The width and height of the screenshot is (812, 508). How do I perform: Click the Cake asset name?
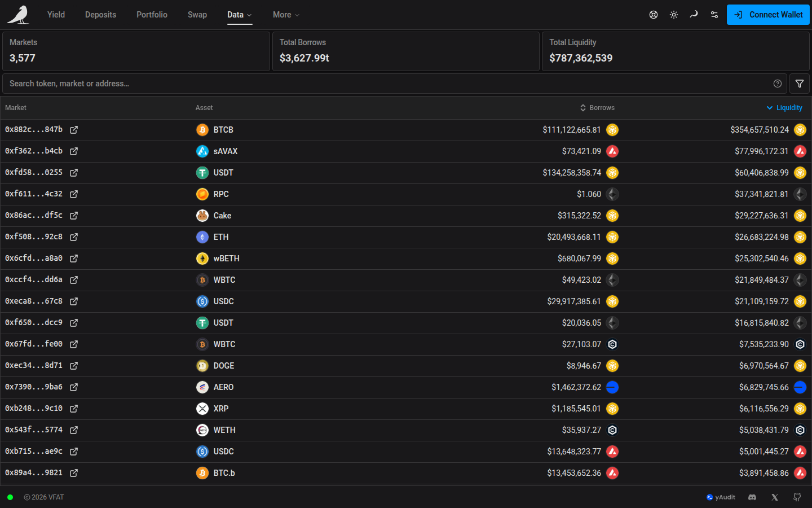click(222, 216)
